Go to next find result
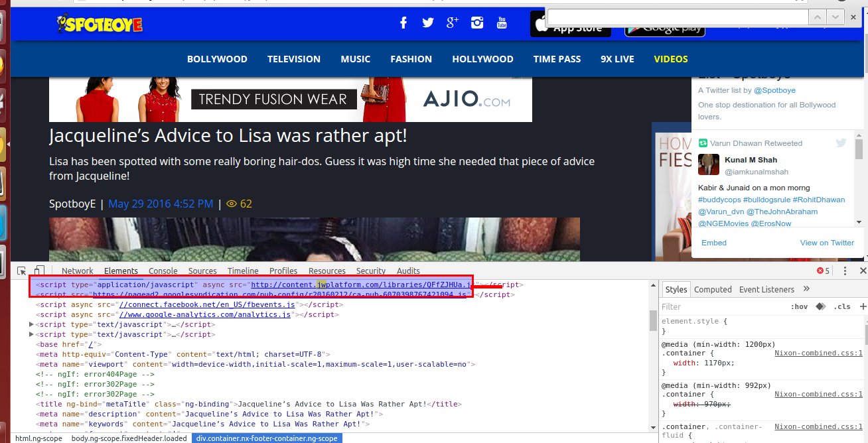This screenshot has height=443, width=868. (x=835, y=17)
